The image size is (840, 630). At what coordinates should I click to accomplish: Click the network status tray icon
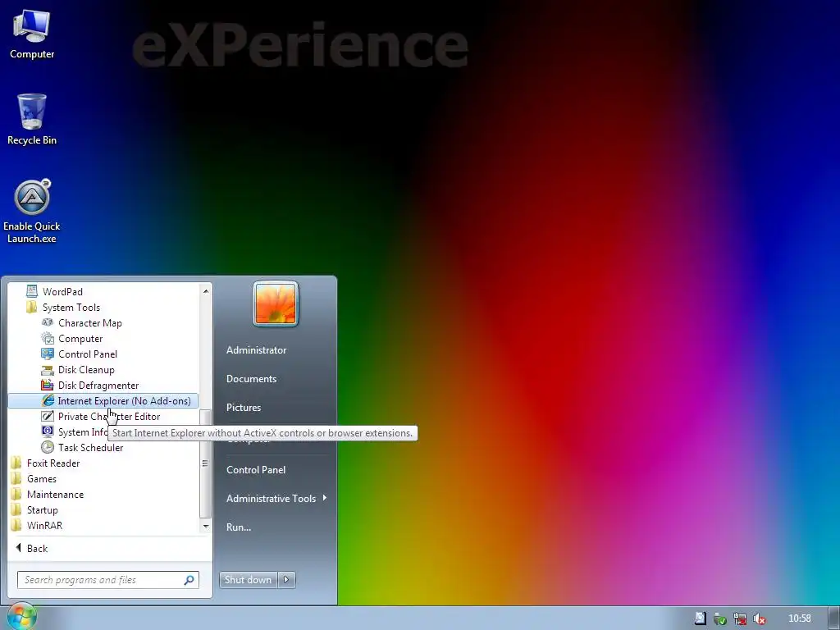point(740,619)
